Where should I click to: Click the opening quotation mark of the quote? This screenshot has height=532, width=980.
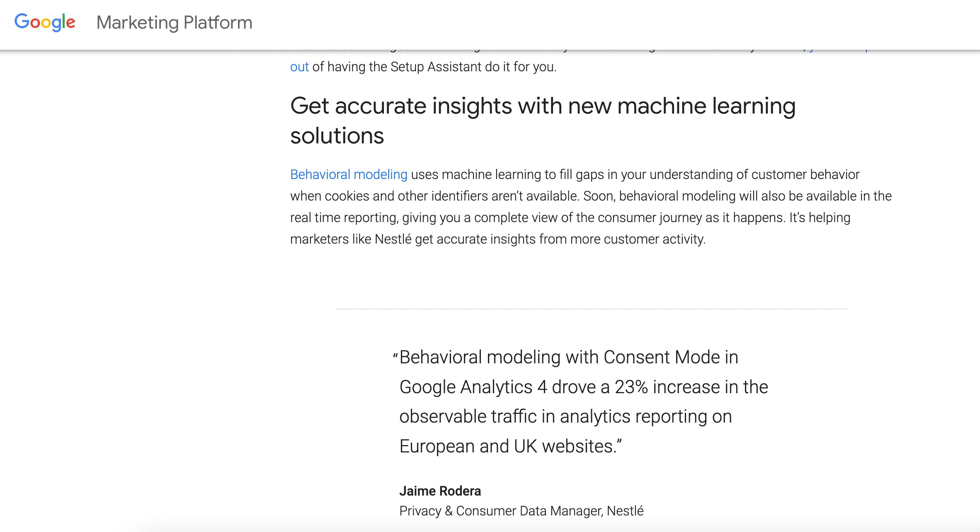click(395, 357)
